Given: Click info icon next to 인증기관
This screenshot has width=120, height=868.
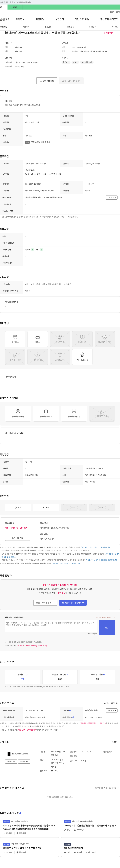Looking at the screenshot, I should click(70, 710).
